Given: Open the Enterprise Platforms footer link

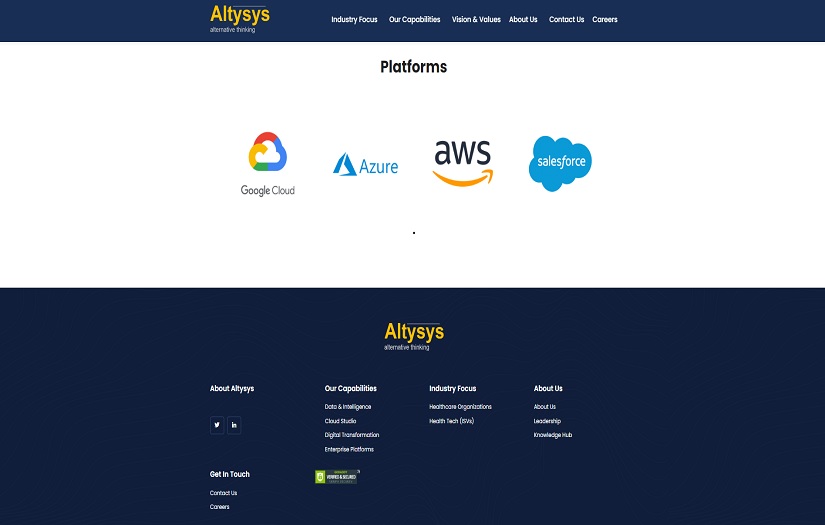Looking at the screenshot, I should tap(349, 449).
